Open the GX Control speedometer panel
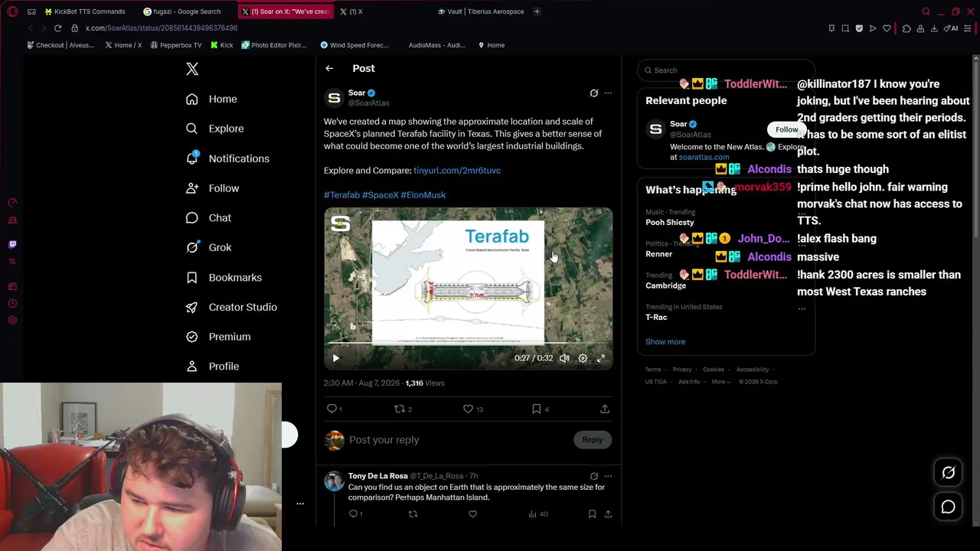 [x=12, y=203]
